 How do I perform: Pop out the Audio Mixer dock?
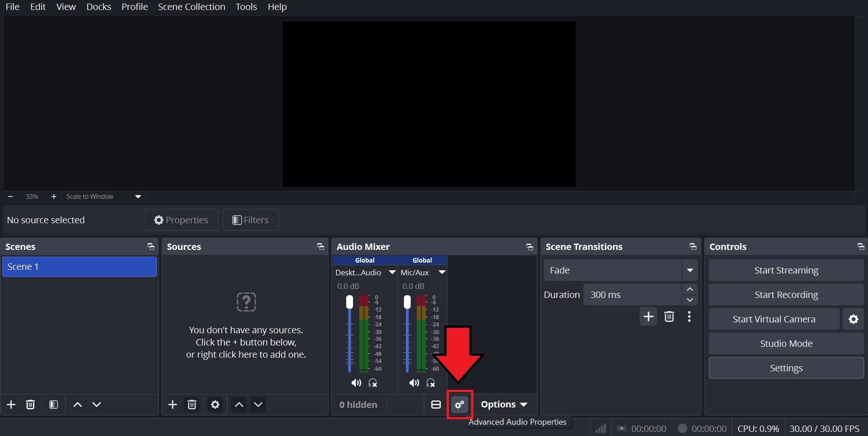[x=529, y=247]
